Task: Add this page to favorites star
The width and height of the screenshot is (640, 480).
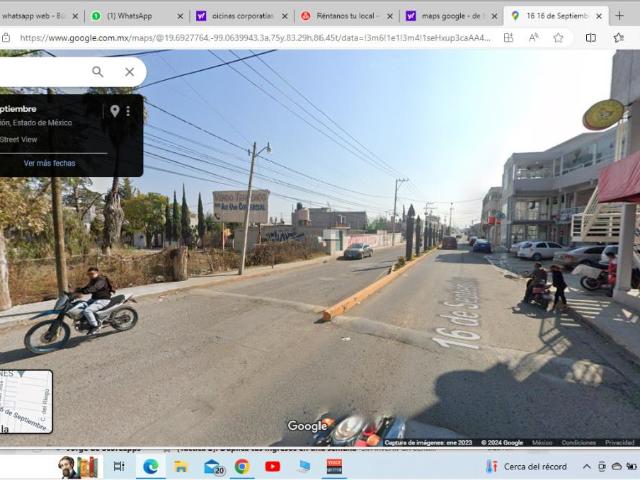Action: 558,38
